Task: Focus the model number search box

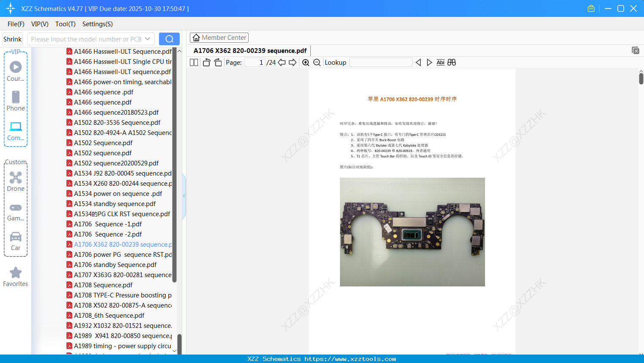Action: click(86, 39)
